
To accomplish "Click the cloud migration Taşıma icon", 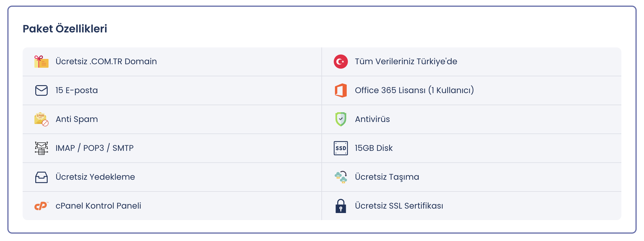I will tap(341, 177).
